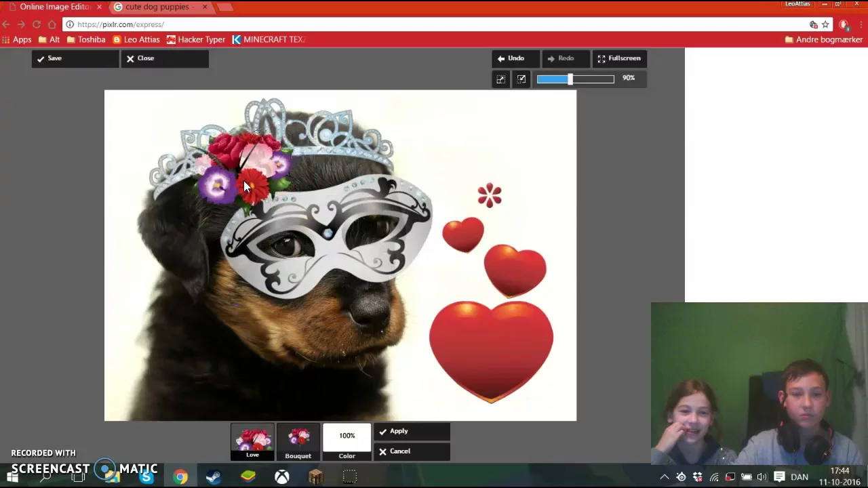Select the Bouquet sticker thumbnail
Viewport: 868px width, 488px height.
(298, 441)
